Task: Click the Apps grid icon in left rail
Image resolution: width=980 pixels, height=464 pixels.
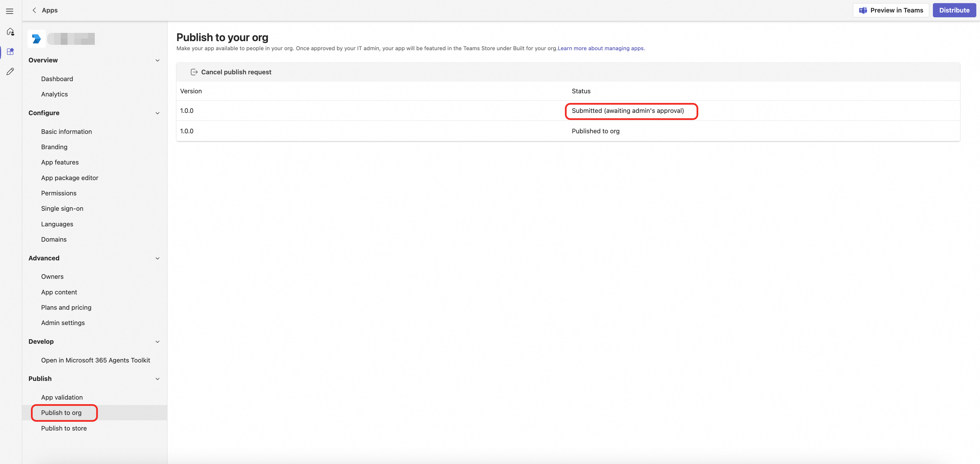Action: (x=10, y=51)
